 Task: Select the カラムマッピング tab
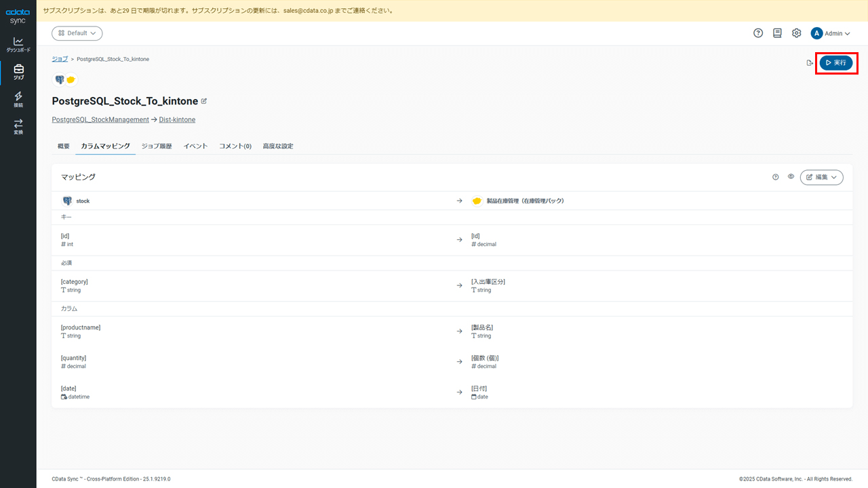tap(105, 146)
